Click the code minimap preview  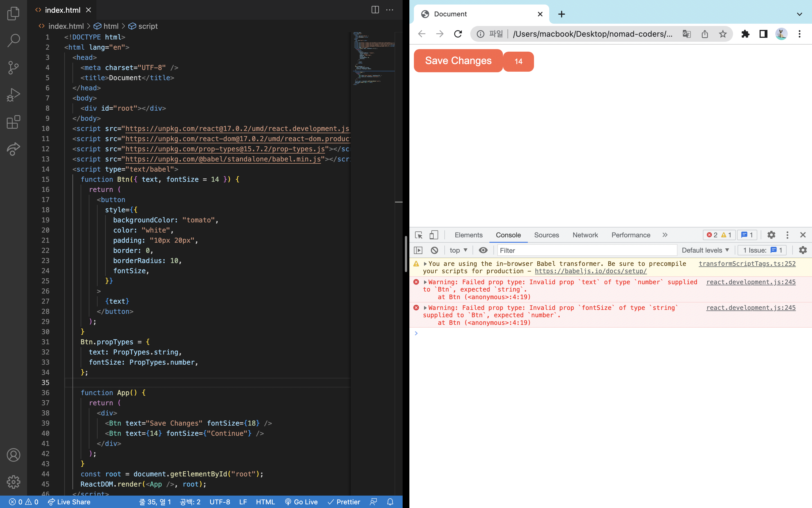373,59
